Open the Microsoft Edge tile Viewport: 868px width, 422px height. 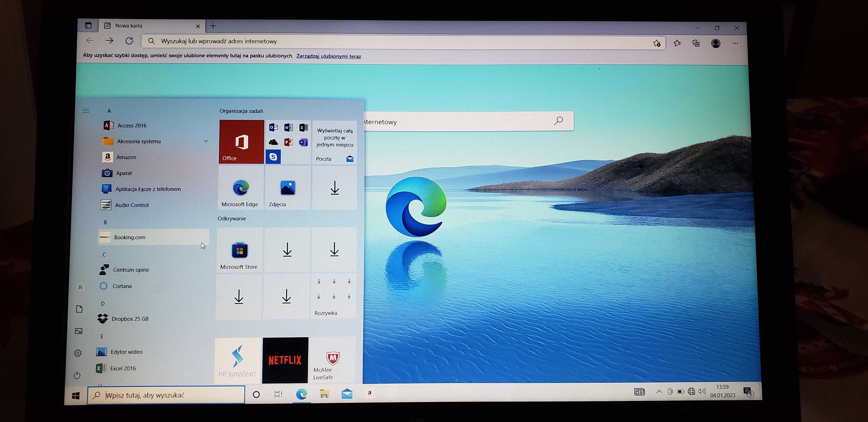(241, 188)
